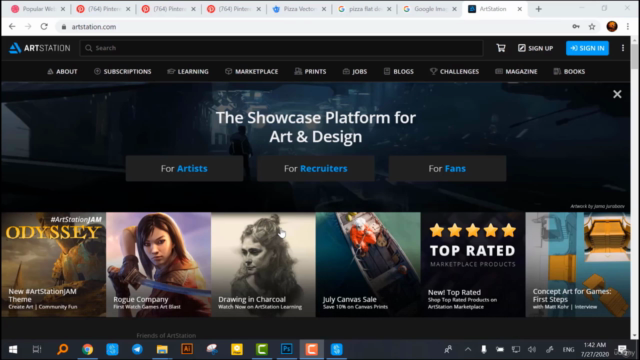This screenshot has width=640, height=360.
Task: Click the blue SIGN IN button
Action: click(587, 48)
